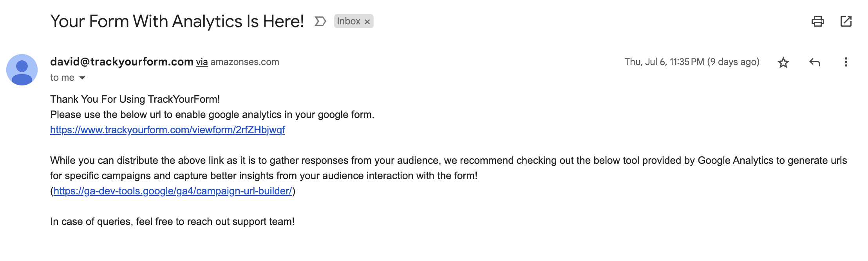Click the "Thank You For Using TrackYourForm!" line
868x261 pixels.
pyautogui.click(x=135, y=99)
